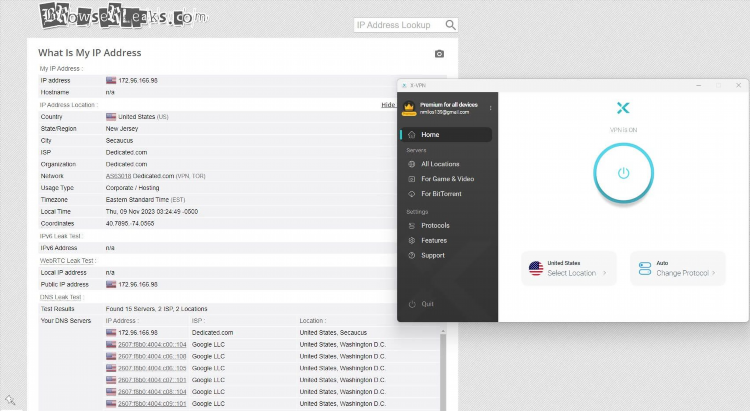Screen dimensions: 750x411
Task: Click the account email in X-VPN
Action: pyautogui.click(x=444, y=112)
